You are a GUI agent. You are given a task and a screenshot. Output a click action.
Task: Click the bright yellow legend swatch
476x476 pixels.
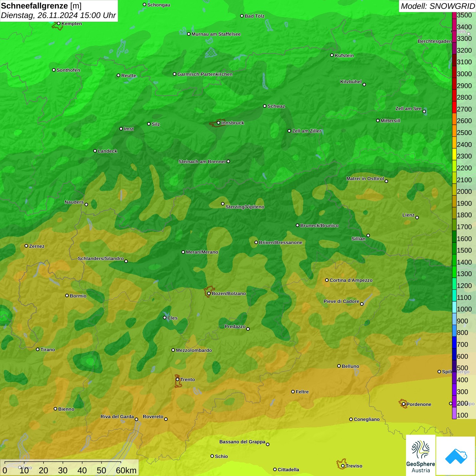point(454,154)
